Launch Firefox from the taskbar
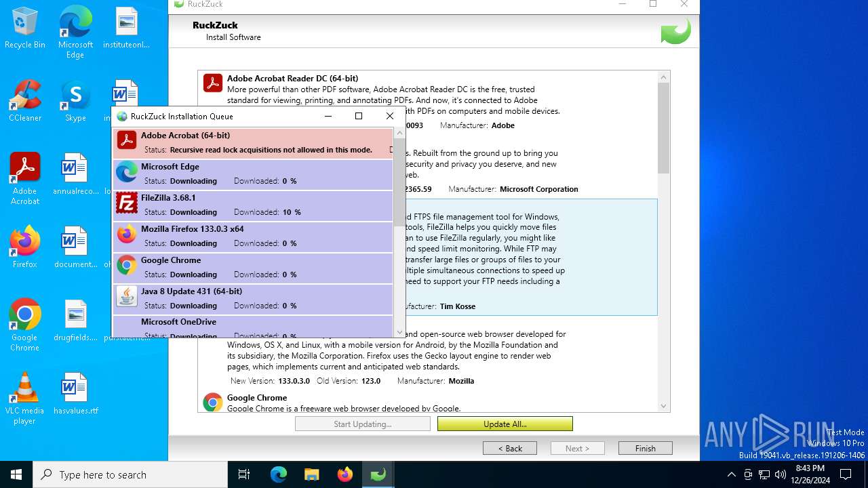The image size is (868, 488). coord(345,474)
